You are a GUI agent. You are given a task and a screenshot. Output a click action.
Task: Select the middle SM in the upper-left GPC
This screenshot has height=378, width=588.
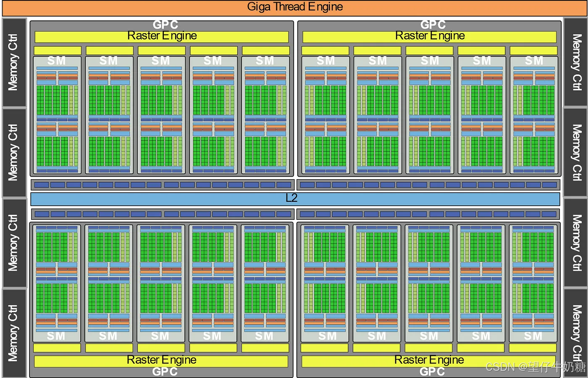[x=161, y=115]
